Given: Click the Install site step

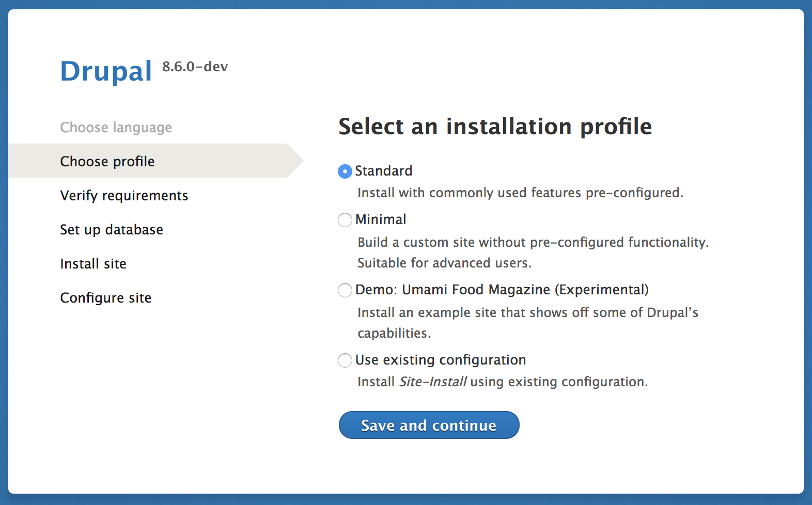Looking at the screenshot, I should (93, 264).
